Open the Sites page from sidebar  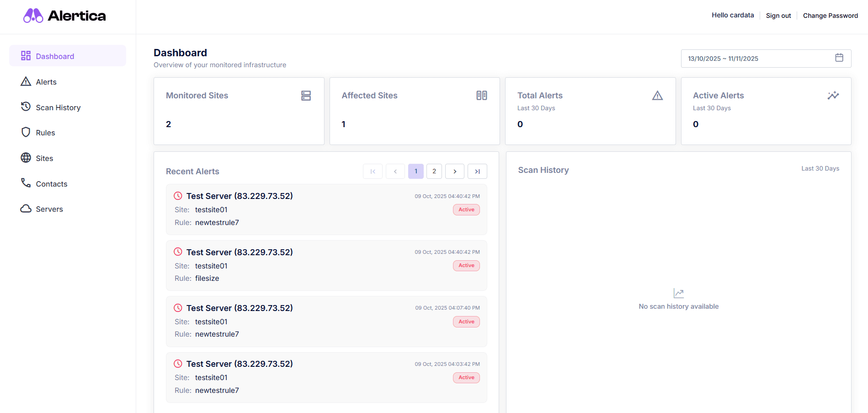click(x=44, y=158)
